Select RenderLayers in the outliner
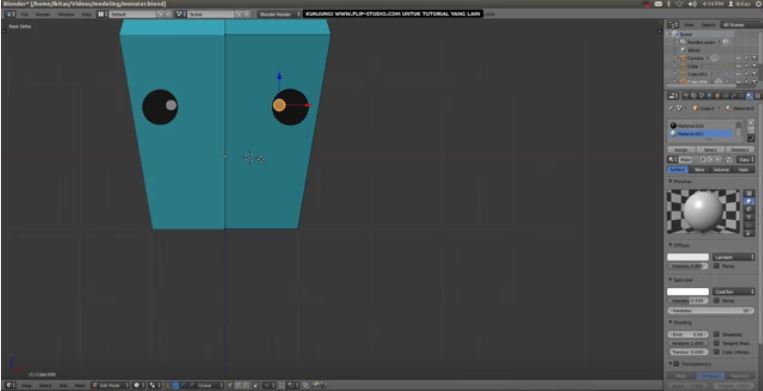Viewport: 763px width, 391px height. pyautogui.click(x=701, y=42)
